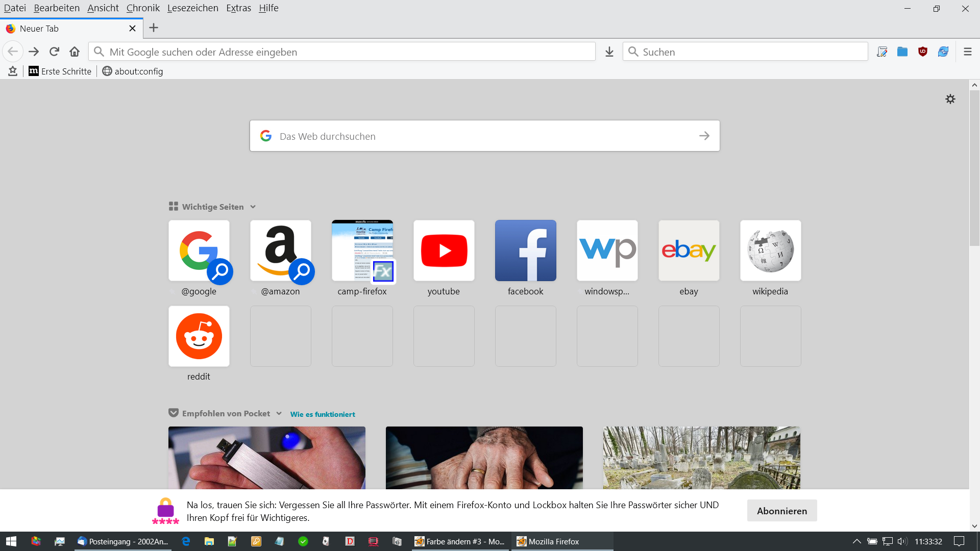Open the hamburger application menu

pos(967,52)
